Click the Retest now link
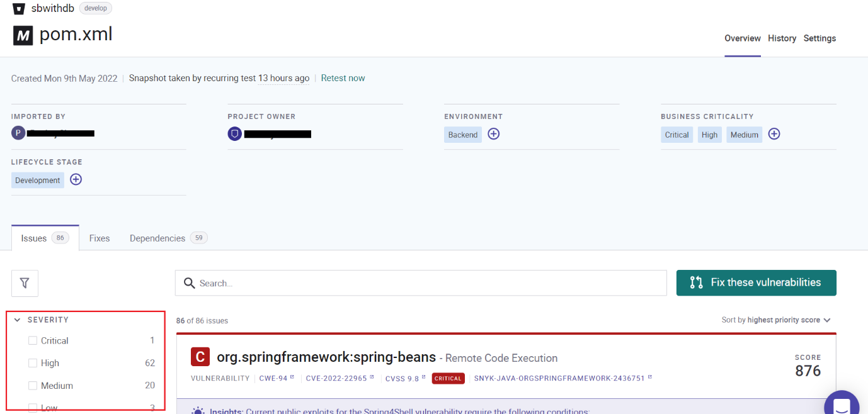The height and width of the screenshot is (414, 868). tap(343, 78)
